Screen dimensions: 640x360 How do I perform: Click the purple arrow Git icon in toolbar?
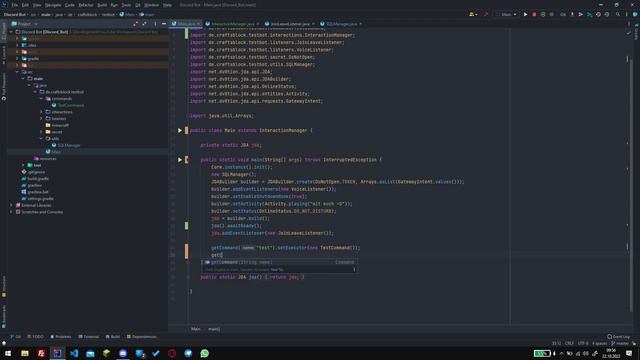tap(580, 14)
